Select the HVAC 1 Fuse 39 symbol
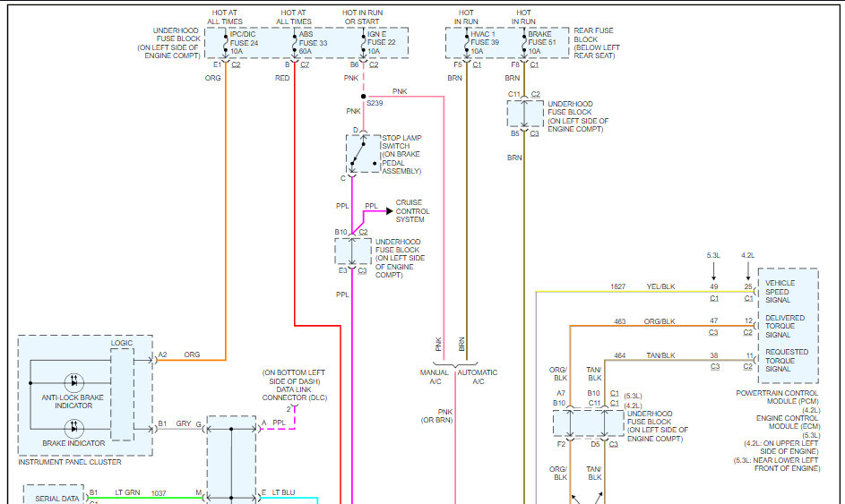Image resolution: width=845 pixels, height=504 pixels. tap(467, 43)
